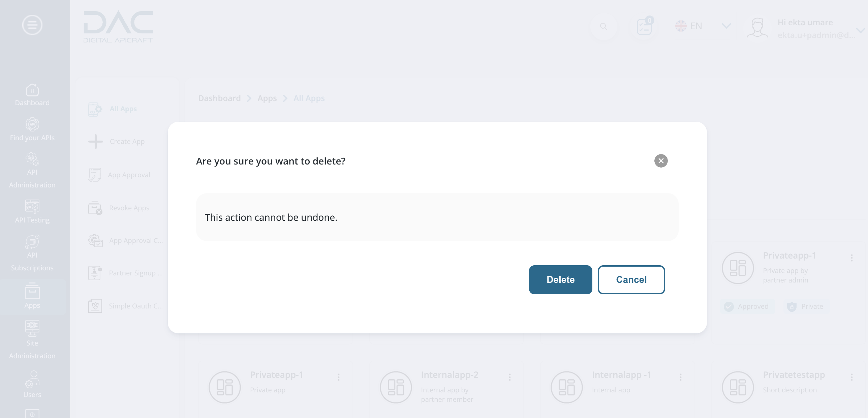This screenshot has width=868, height=418.
Task: Click the close X button on dialog
Action: coord(660,160)
